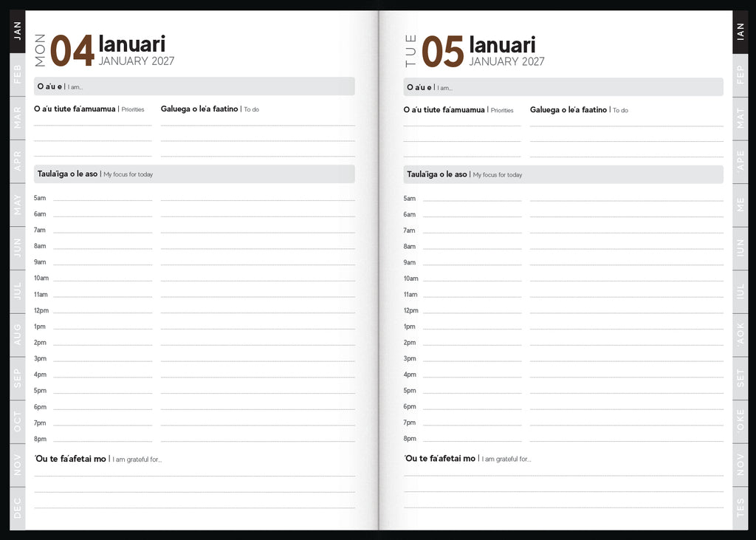This screenshot has height=540, width=756.
Task: Open the SET month tab on right edge
Action: 740,378
